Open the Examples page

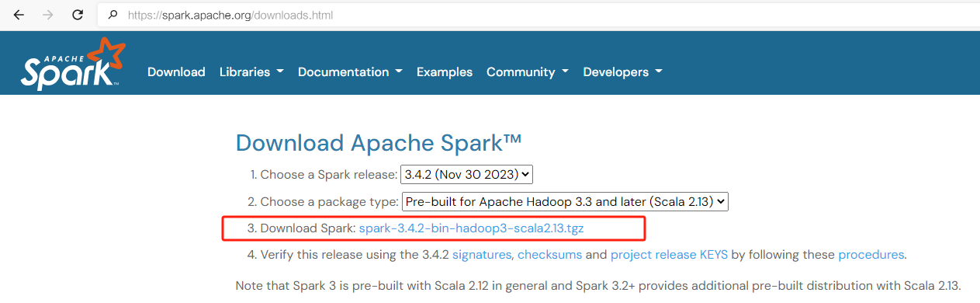click(x=445, y=71)
